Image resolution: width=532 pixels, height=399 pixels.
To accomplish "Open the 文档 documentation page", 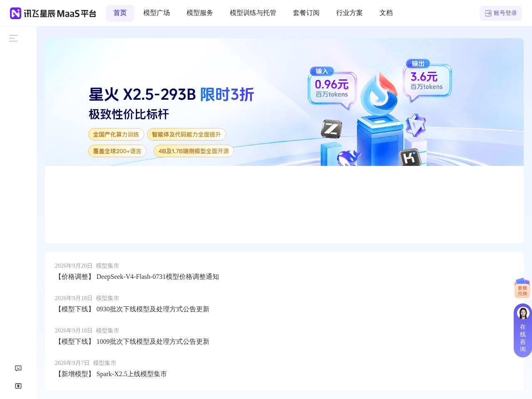I will [x=386, y=13].
